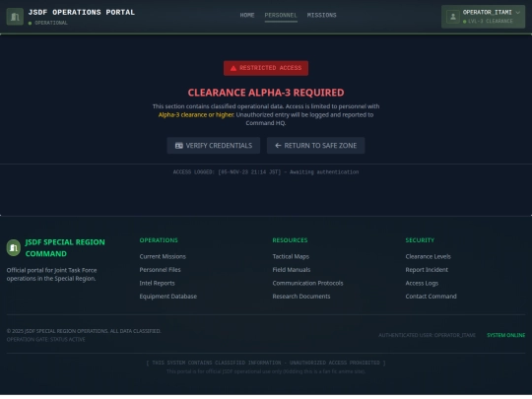The image size is (532, 399).
Task: Click the RETURN TO SAFE ZONE button
Action: [315, 146]
